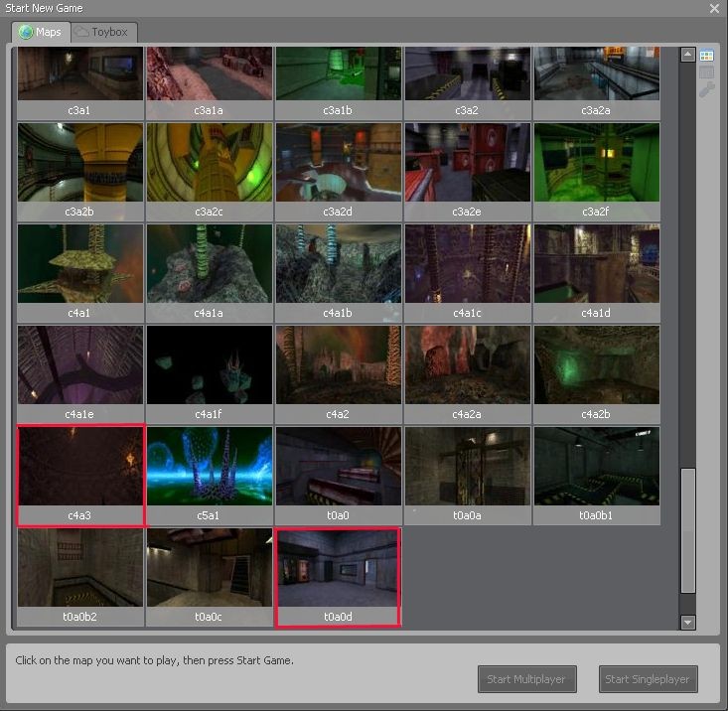Switch to the list view icon
Screen dimensions: 728x711
[x=706, y=72]
